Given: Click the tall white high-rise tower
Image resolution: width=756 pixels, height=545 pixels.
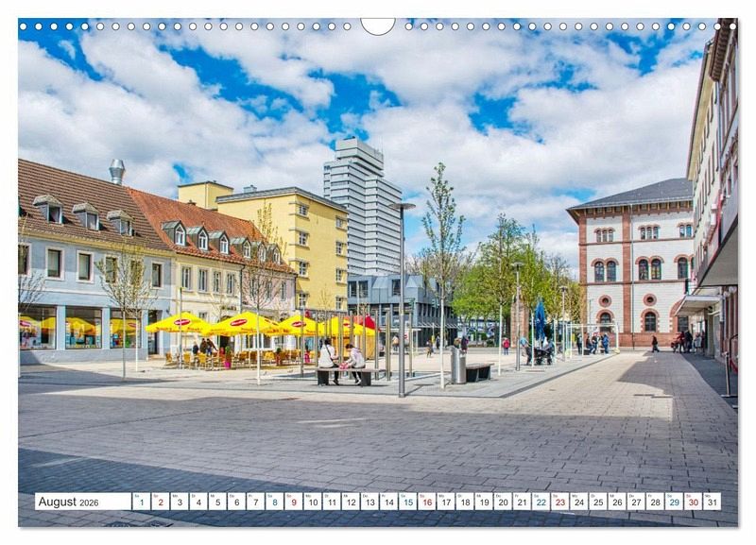Looking at the screenshot, I should 364,208.
